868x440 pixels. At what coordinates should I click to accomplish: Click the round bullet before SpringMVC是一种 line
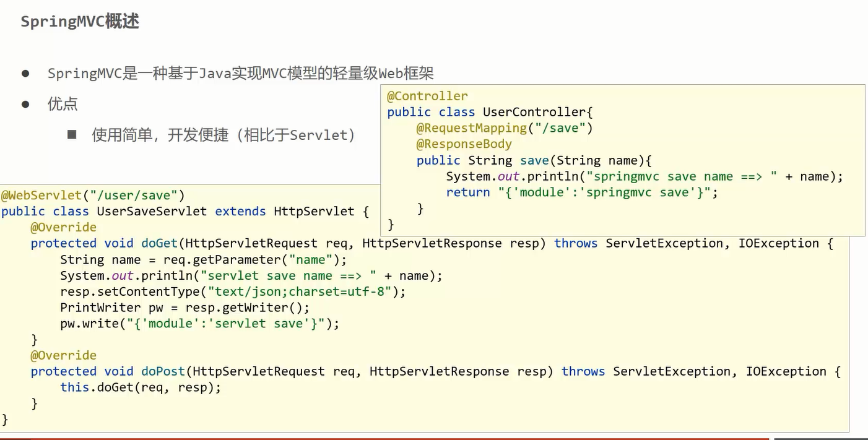[x=25, y=73]
